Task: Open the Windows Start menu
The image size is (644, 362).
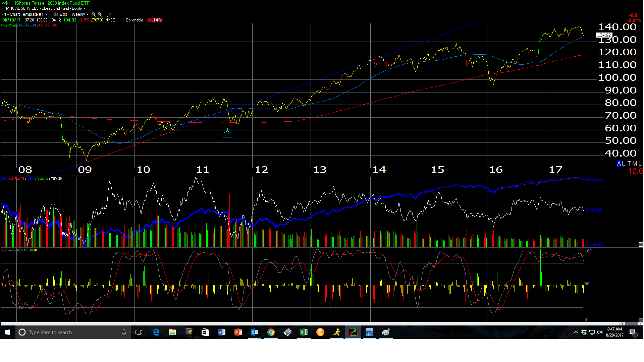Action: [x=7, y=332]
